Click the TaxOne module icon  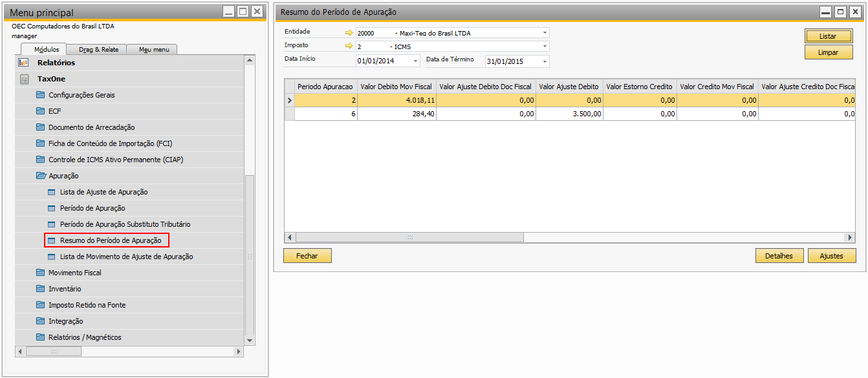coord(24,79)
